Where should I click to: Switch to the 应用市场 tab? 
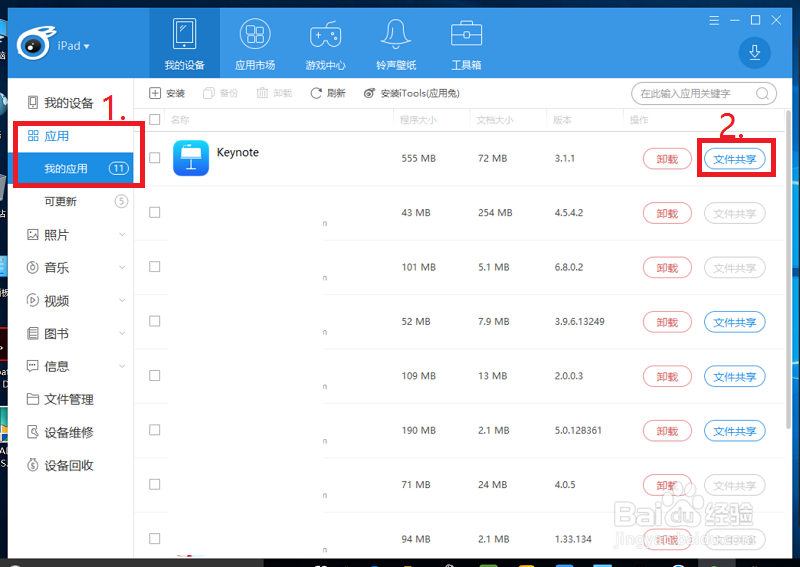(255, 43)
